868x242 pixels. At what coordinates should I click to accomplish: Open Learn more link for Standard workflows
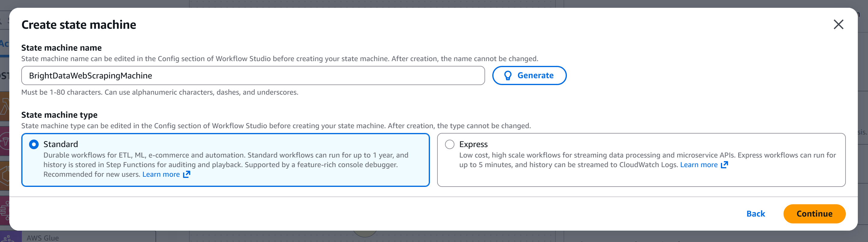click(161, 174)
